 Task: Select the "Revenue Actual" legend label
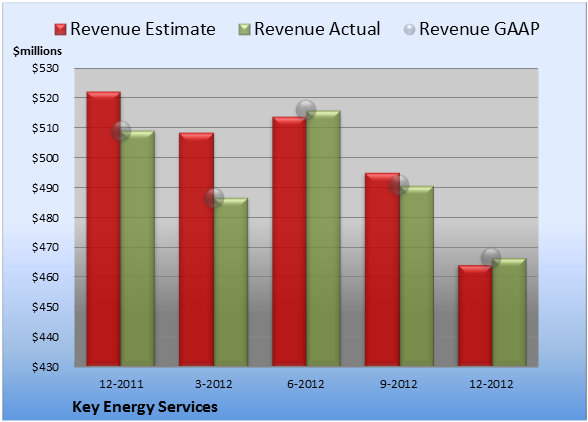[317, 29]
